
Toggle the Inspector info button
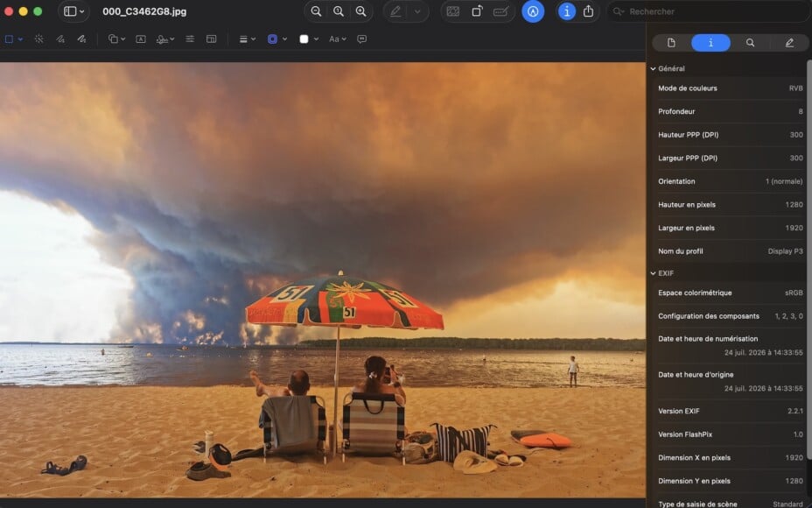(566, 11)
